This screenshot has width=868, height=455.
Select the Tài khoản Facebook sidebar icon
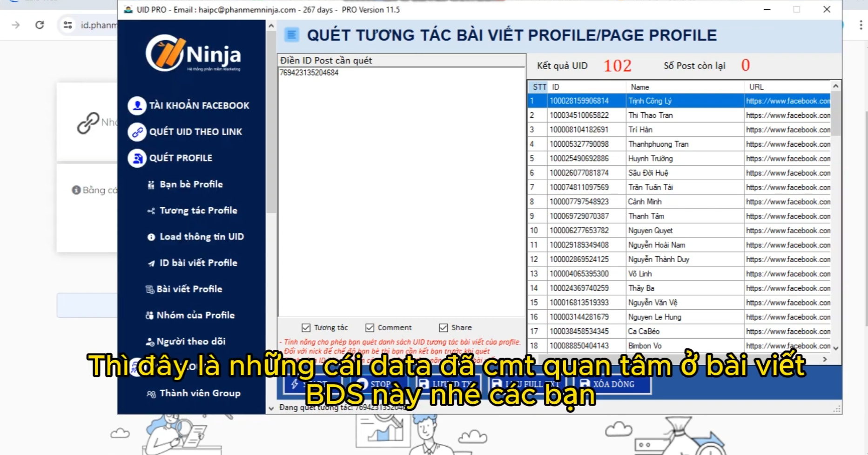[x=136, y=106]
